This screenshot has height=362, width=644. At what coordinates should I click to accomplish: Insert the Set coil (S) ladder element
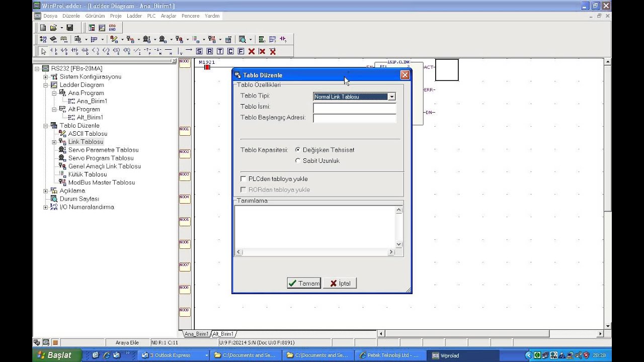[116, 51]
